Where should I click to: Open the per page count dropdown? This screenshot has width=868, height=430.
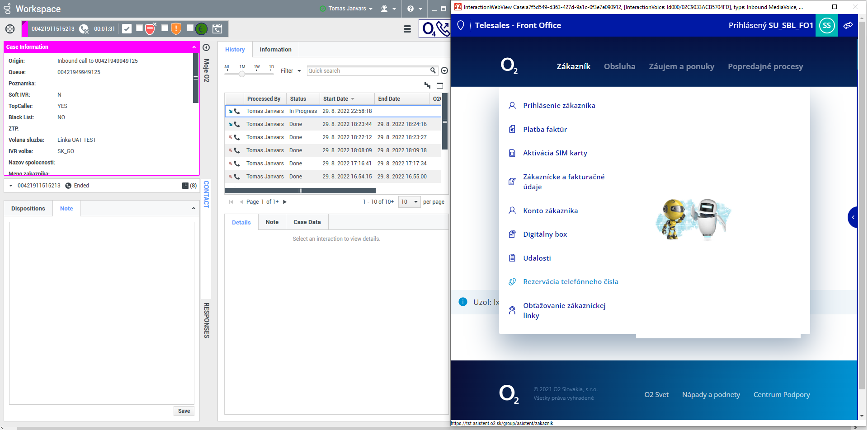click(x=410, y=202)
